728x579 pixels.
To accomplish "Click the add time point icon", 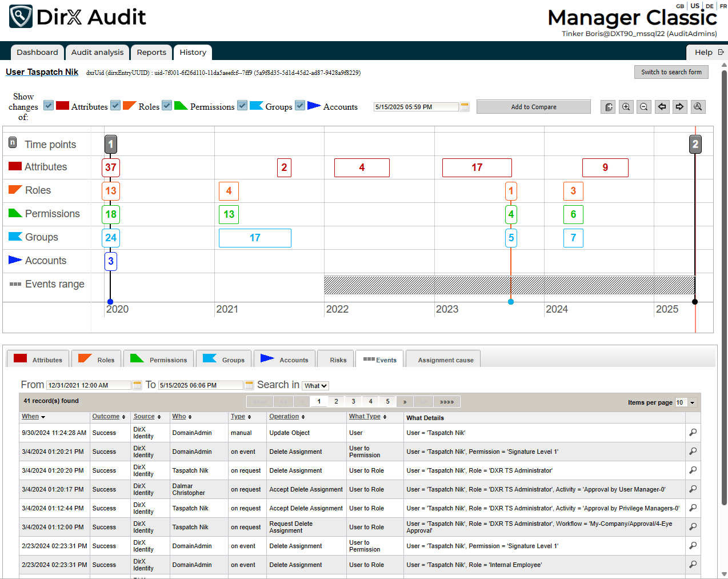I will click(x=609, y=107).
